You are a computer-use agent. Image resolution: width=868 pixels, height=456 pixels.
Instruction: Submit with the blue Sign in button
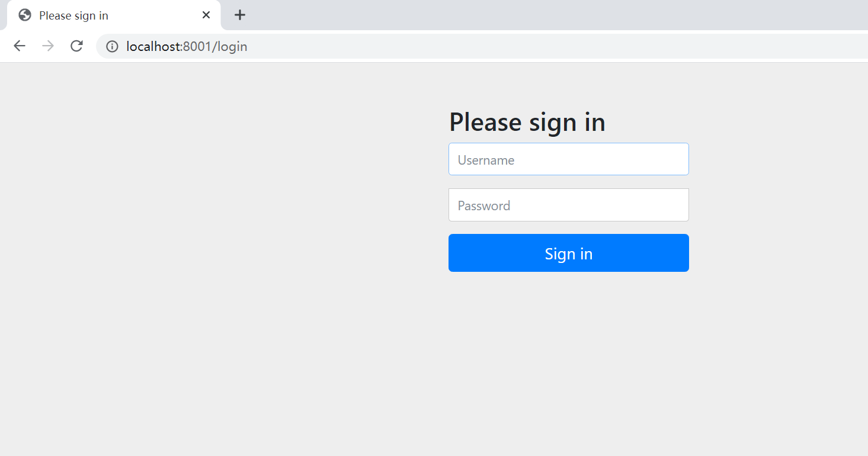pos(569,253)
